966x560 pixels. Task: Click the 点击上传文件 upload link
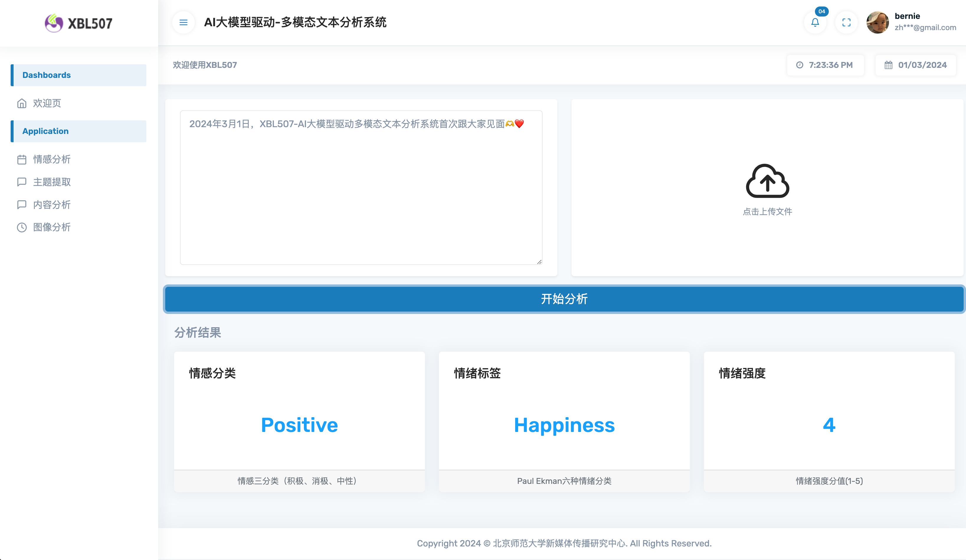point(767,212)
